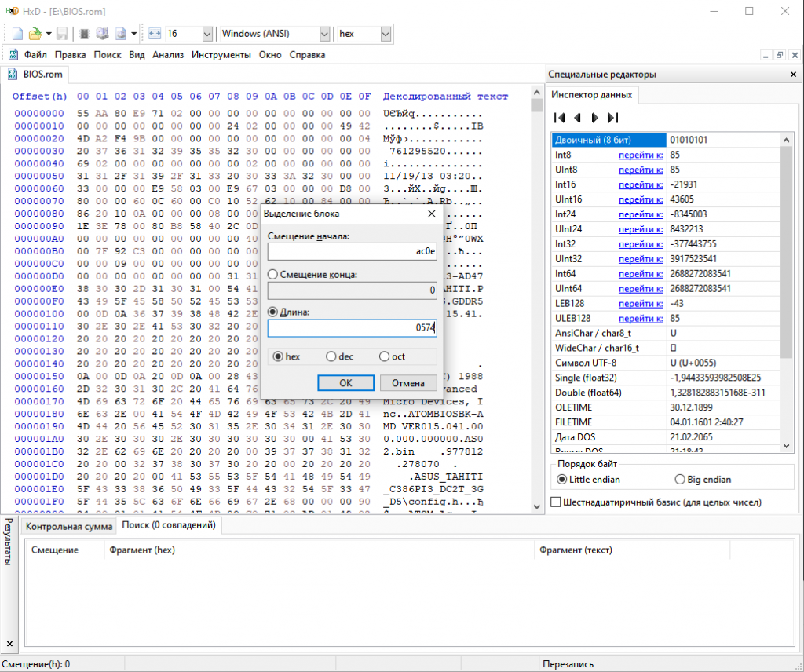Confirm block selection with OK button

tap(345, 383)
